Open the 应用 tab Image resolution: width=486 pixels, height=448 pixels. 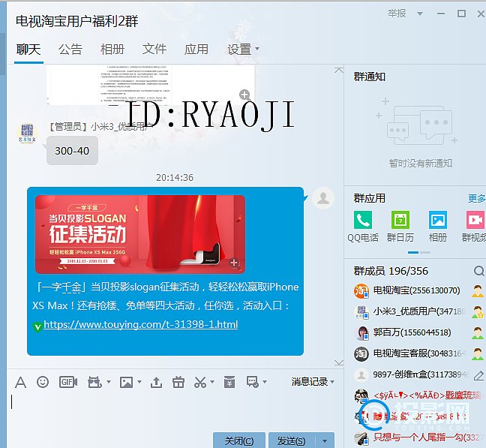click(x=196, y=50)
